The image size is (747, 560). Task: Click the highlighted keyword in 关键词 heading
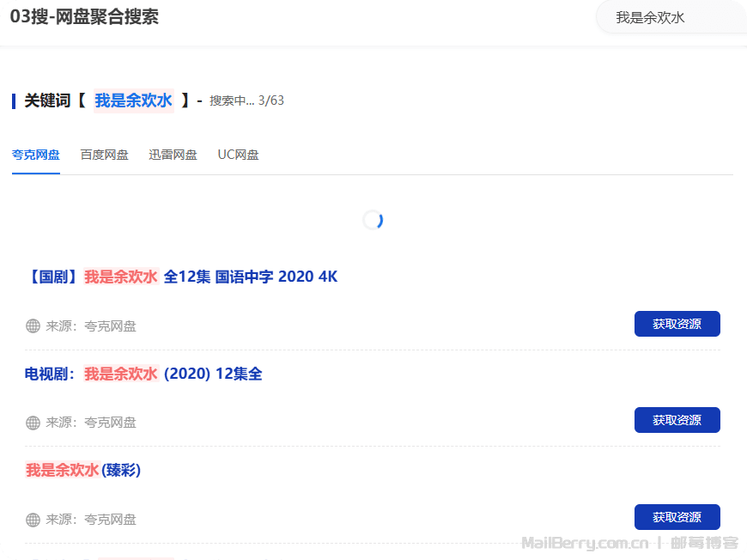[x=133, y=100]
